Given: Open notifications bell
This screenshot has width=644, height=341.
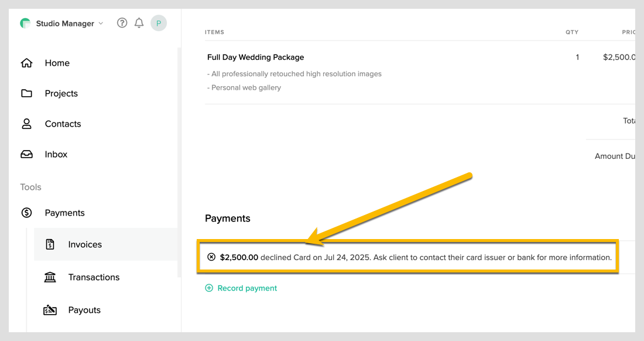Looking at the screenshot, I should 139,23.
